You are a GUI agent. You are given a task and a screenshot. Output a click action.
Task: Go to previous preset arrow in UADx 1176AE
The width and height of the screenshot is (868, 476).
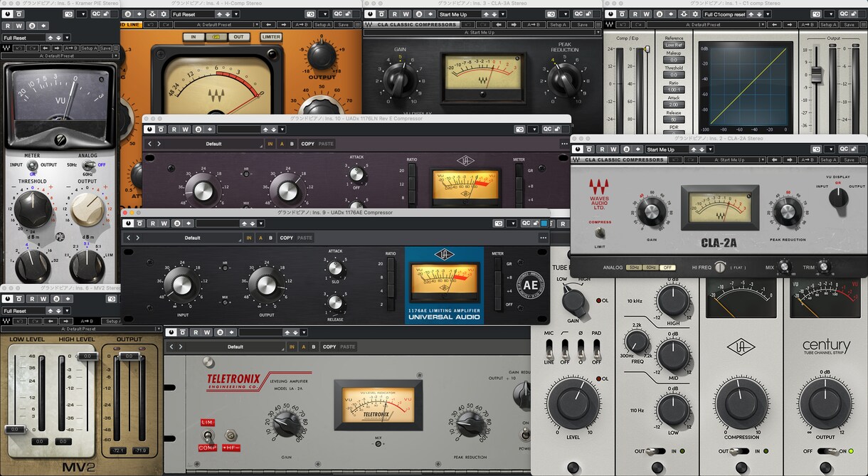click(x=128, y=238)
